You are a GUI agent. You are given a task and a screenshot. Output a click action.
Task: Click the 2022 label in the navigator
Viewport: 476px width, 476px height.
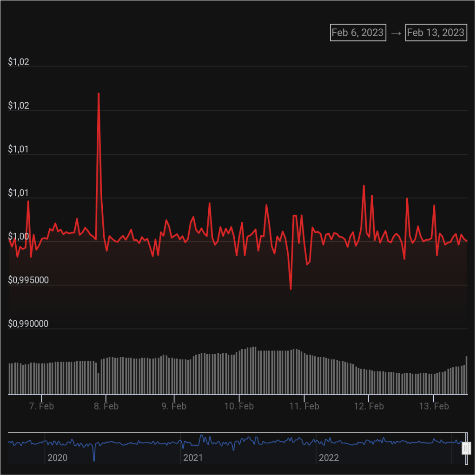pyautogui.click(x=329, y=458)
